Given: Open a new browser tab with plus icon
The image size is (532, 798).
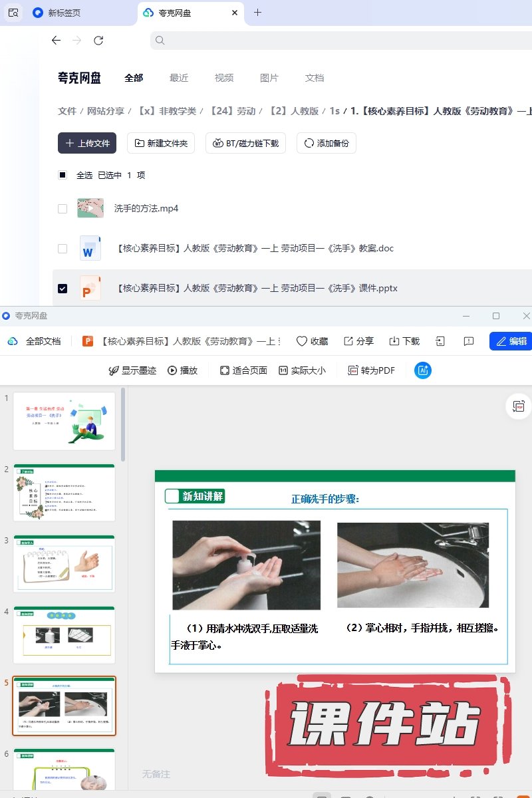Looking at the screenshot, I should coord(258,13).
